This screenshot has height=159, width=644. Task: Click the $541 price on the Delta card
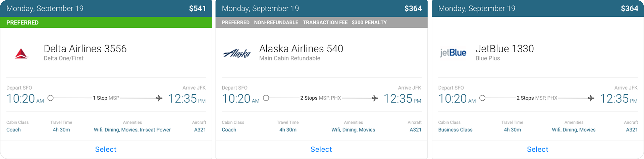pos(198,8)
